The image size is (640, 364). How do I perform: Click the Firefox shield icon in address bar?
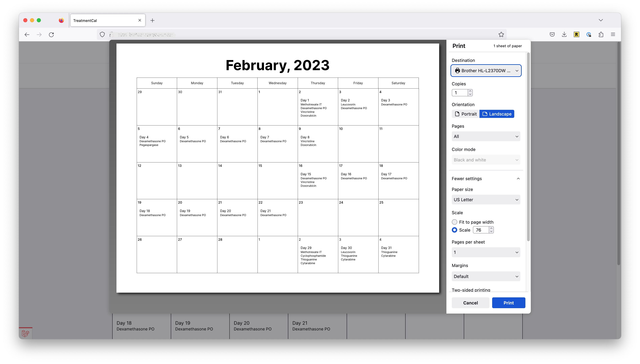102,35
